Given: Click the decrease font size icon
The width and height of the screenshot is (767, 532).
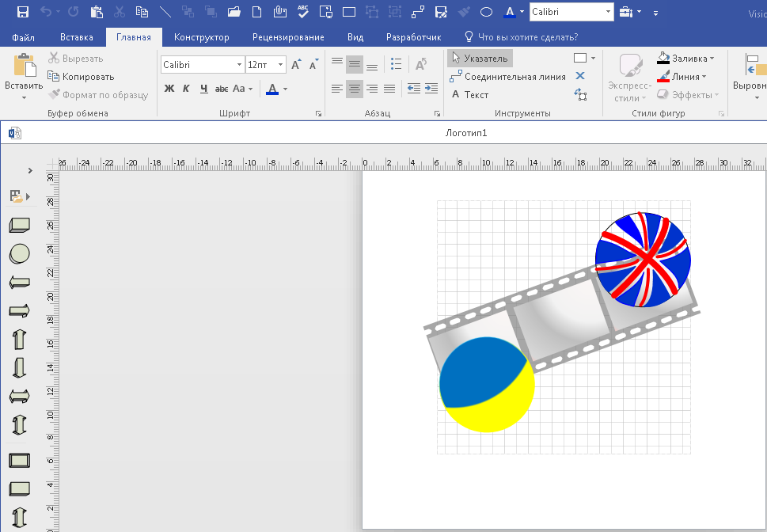Looking at the screenshot, I should (313, 64).
